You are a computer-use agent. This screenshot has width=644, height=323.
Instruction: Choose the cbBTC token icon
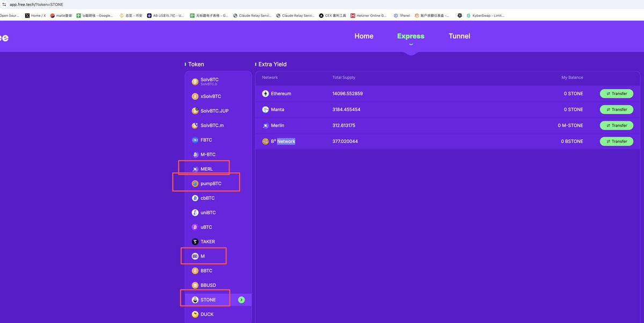pos(195,198)
